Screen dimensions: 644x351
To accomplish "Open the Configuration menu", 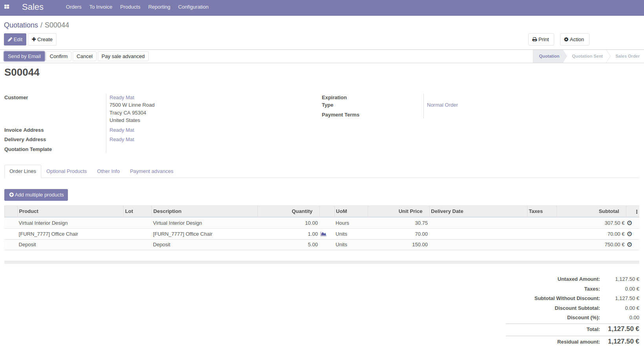I will tap(193, 7).
